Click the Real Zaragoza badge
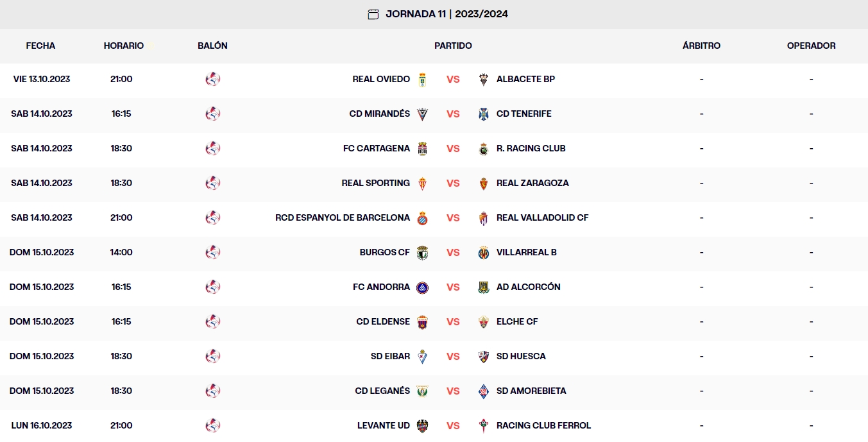The height and width of the screenshot is (442, 868). (484, 183)
